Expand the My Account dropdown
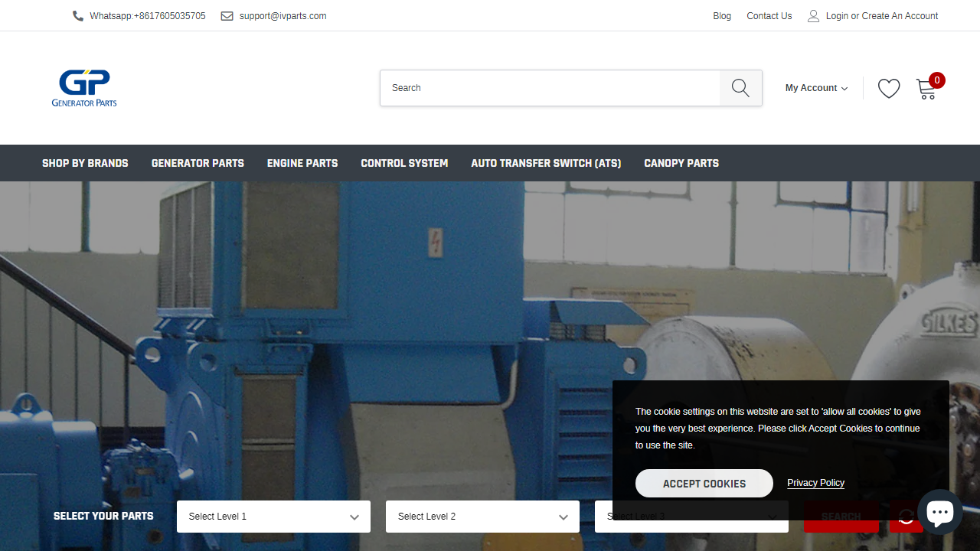The height and width of the screenshot is (551, 980). point(816,88)
